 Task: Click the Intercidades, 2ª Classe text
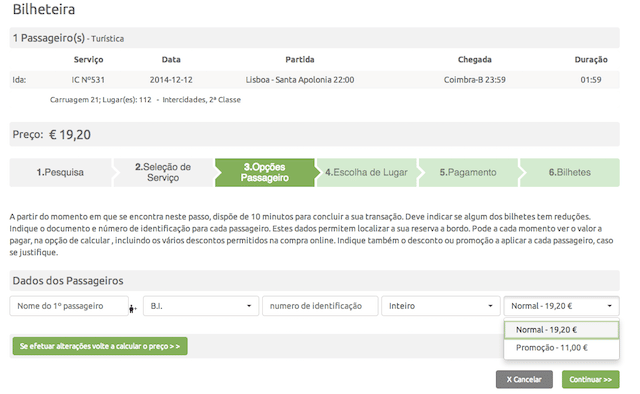pos(202,100)
